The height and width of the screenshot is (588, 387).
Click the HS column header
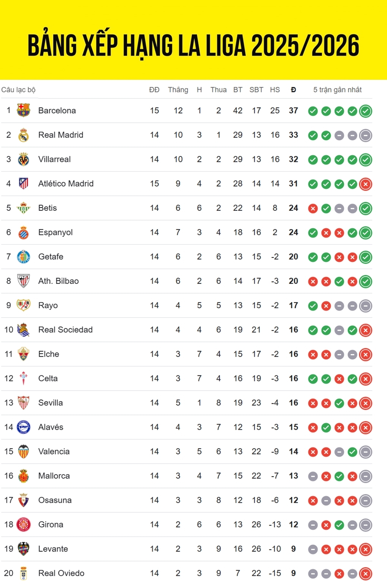tap(275, 90)
